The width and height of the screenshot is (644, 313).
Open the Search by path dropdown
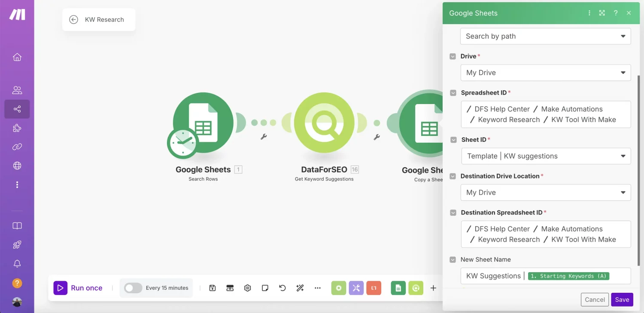[546, 36]
